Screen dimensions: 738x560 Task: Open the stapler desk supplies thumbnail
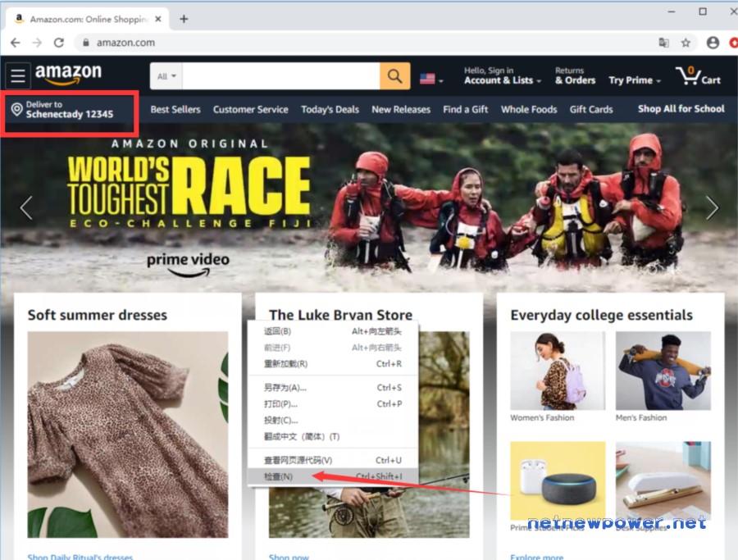pos(663,480)
